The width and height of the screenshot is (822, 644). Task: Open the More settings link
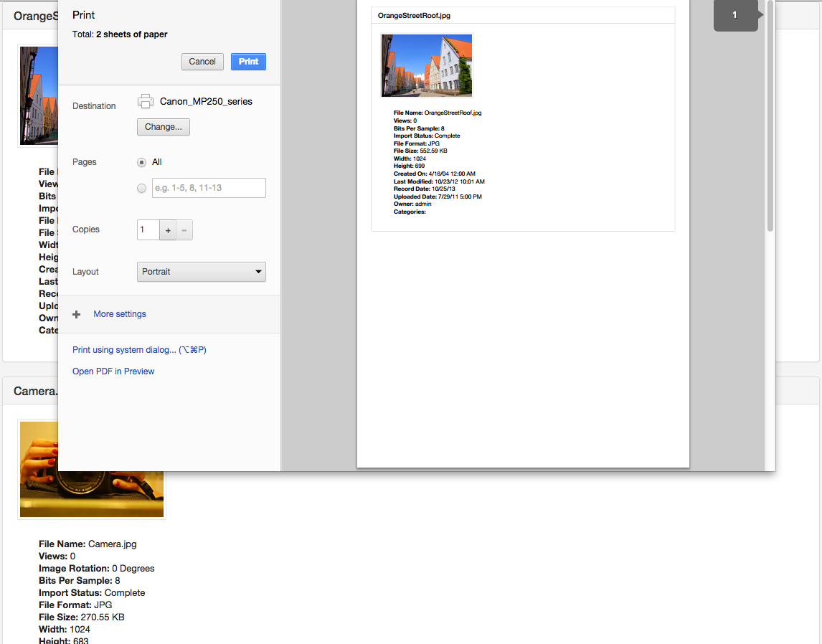coord(120,314)
